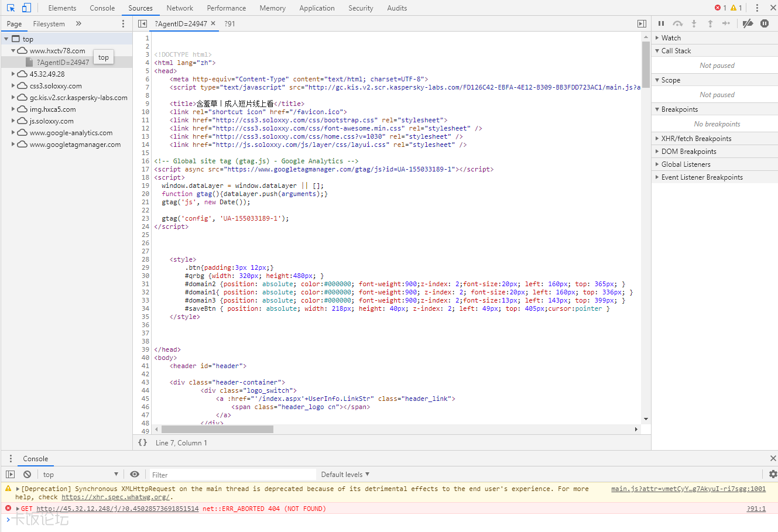Click the red error count indicator
Image resolution: width=778 pixels, height=532 pixels.
coord(721,8)
